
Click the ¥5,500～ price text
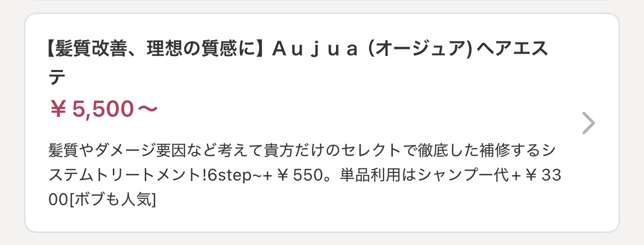[x=103, y=109]
